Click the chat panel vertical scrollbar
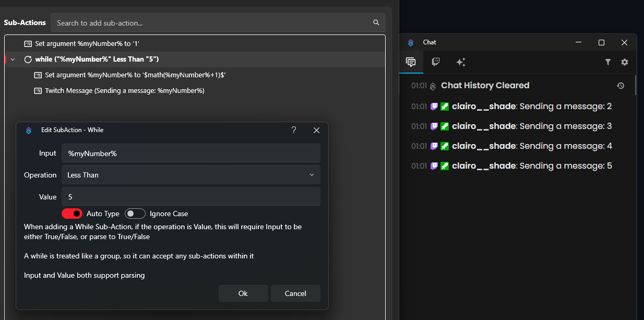 tap(635, 85)
